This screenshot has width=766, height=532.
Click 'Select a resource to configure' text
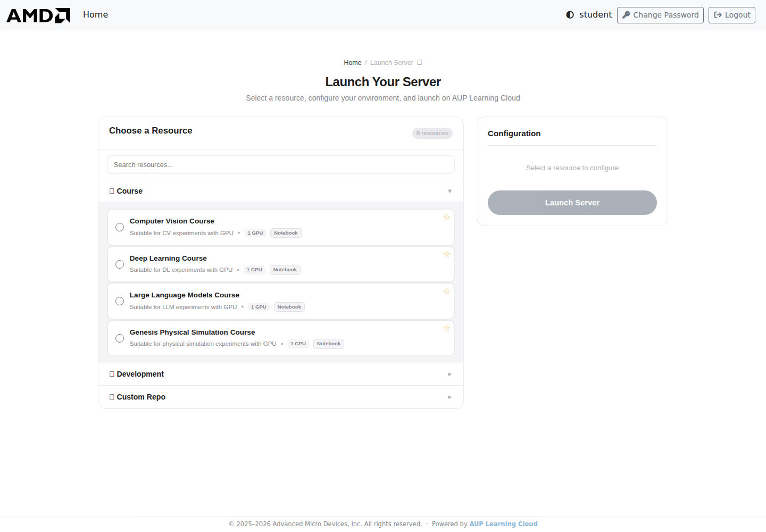pyautogui.click(x=572, y=168)
